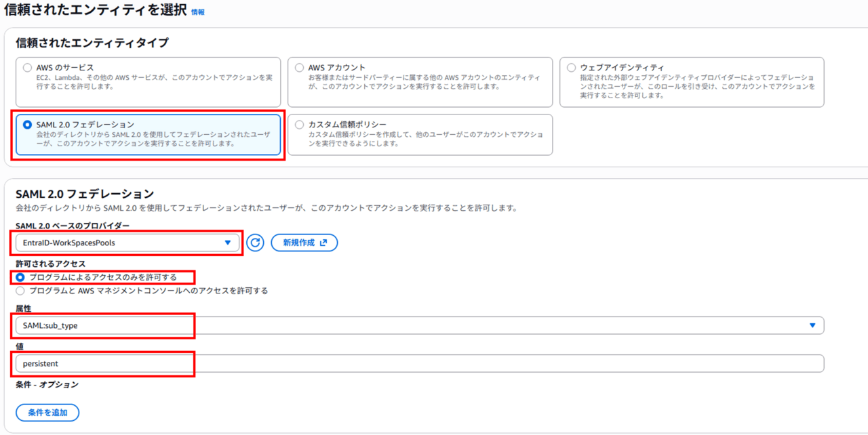Click the 情報 link beside the page title
868x435 pixels.
click(x=197, y=12)
